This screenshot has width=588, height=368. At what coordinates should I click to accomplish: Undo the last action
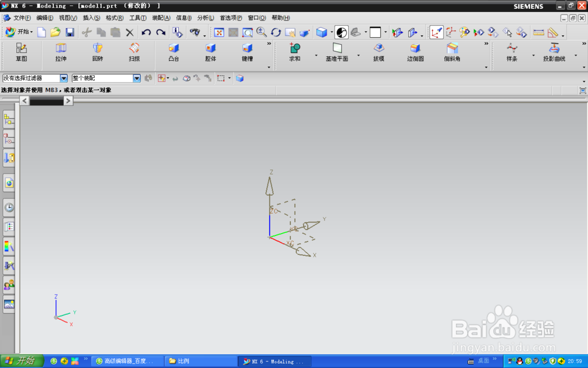pos(146,32)
